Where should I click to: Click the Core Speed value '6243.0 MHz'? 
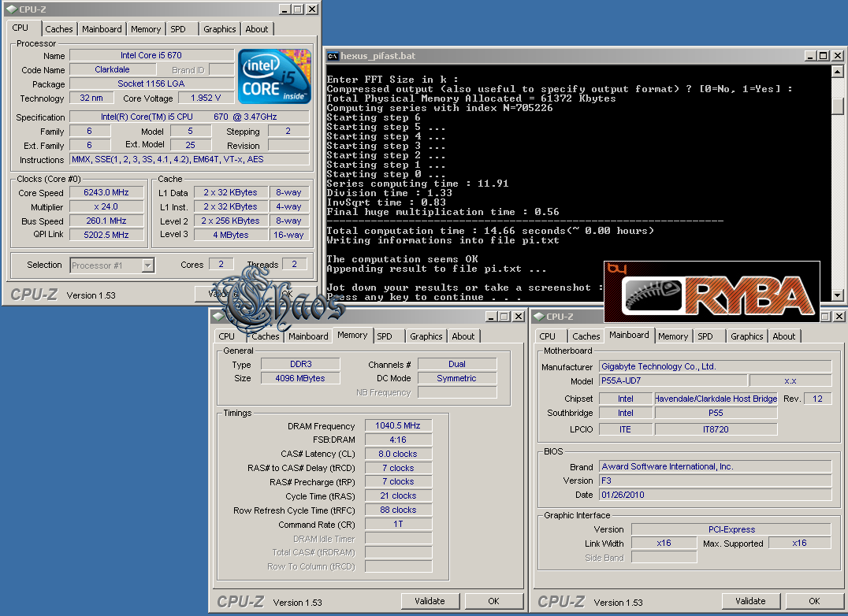tap(106, 192)
